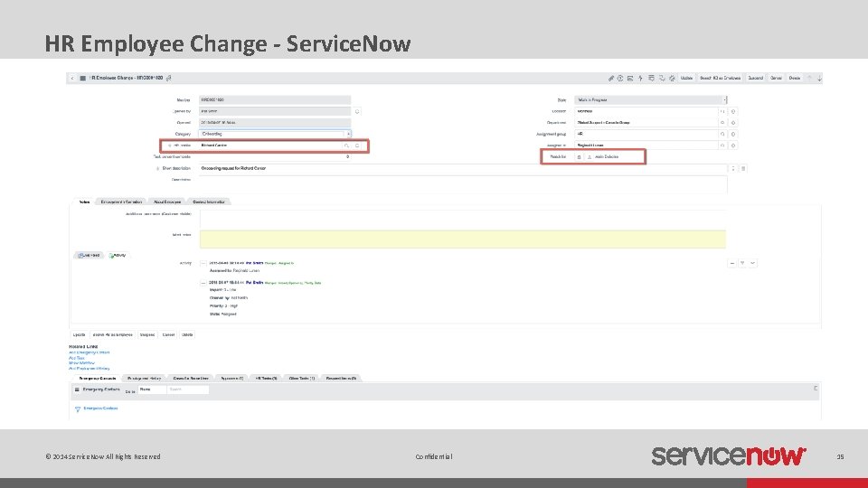Click the filter funnel icon under Emergency Contacts
Screen dimensions: 868x488
point(78,408)
